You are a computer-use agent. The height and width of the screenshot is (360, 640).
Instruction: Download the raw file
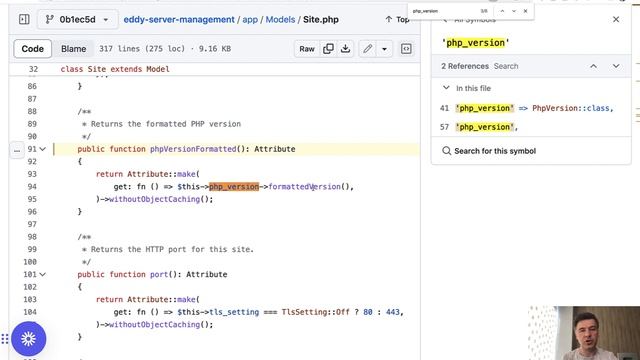click(x=345, y=49)
